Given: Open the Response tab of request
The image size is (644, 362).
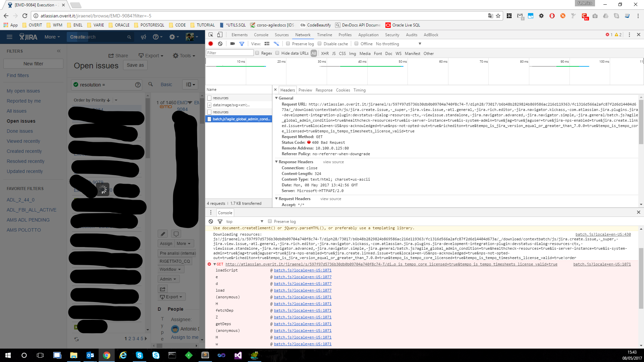Looking at the screenshot, I should point(324,90).
